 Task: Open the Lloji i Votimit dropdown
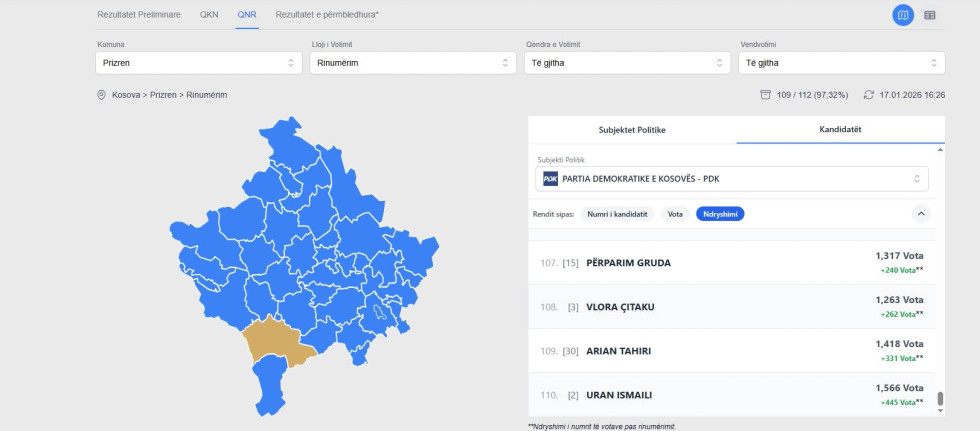[412, 63]
